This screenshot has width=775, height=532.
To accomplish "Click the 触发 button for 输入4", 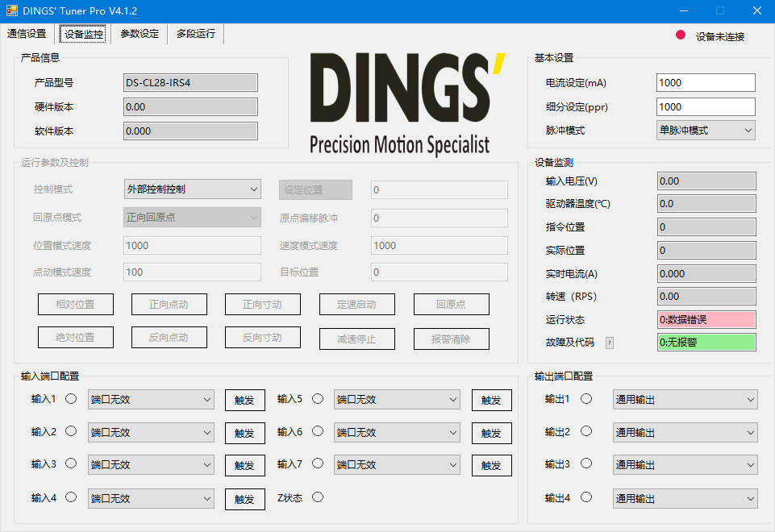I will 244,499.
